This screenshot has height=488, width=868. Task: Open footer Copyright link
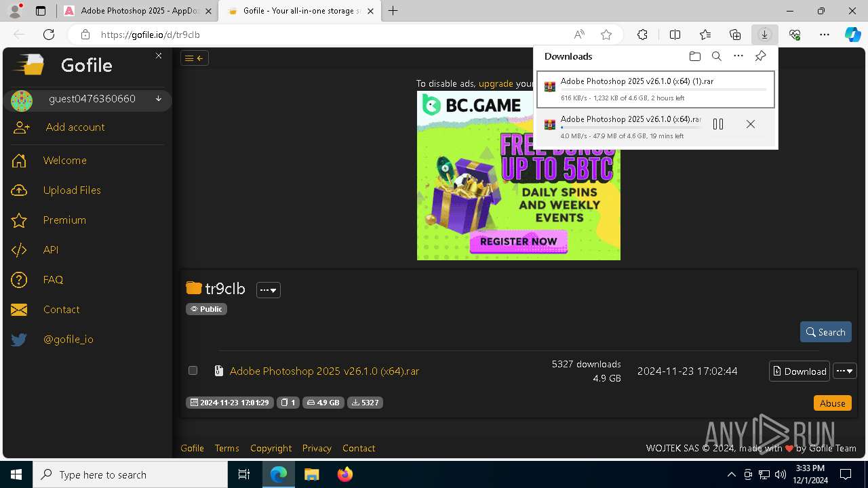pos(271,448)
